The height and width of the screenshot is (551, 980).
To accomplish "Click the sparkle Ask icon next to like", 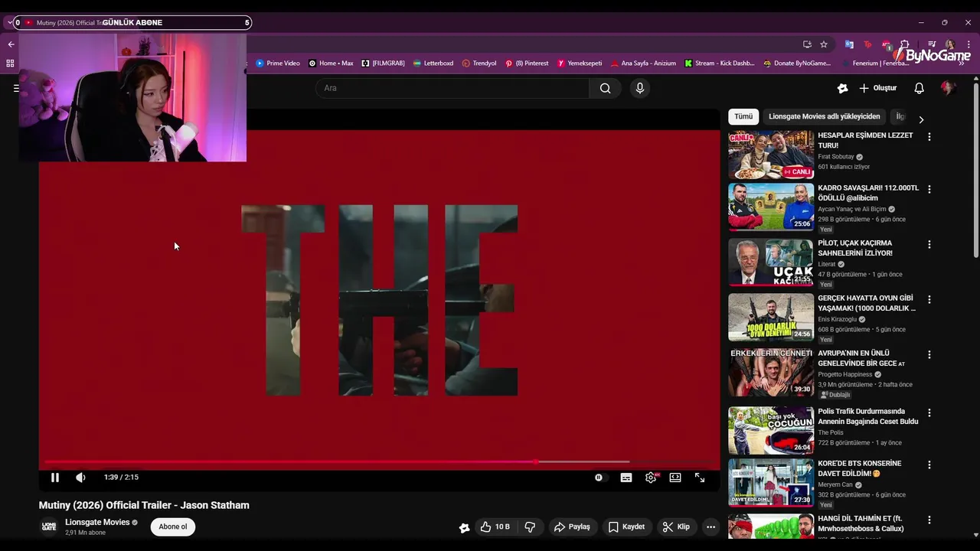I will (464, 527).
